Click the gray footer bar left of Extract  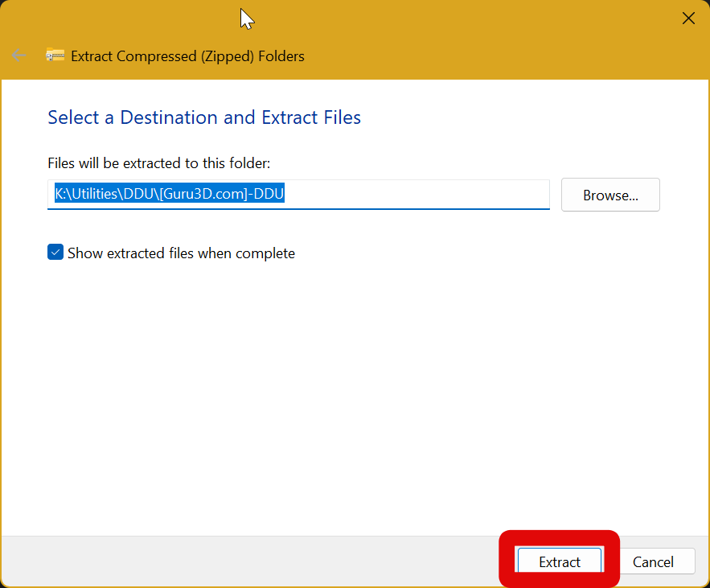tap(241, 561)
